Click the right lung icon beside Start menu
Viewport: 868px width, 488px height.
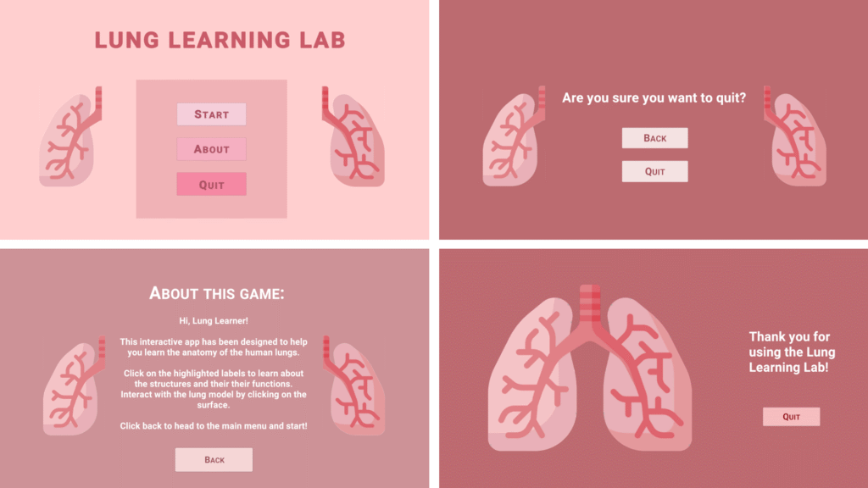pyautogui.click(x=353, y=137)
